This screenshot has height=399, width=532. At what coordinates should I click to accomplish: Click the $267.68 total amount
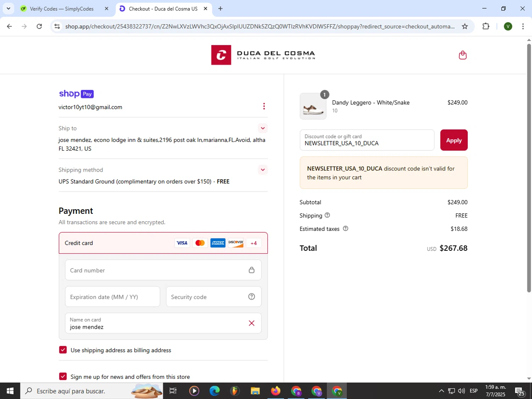453,248
